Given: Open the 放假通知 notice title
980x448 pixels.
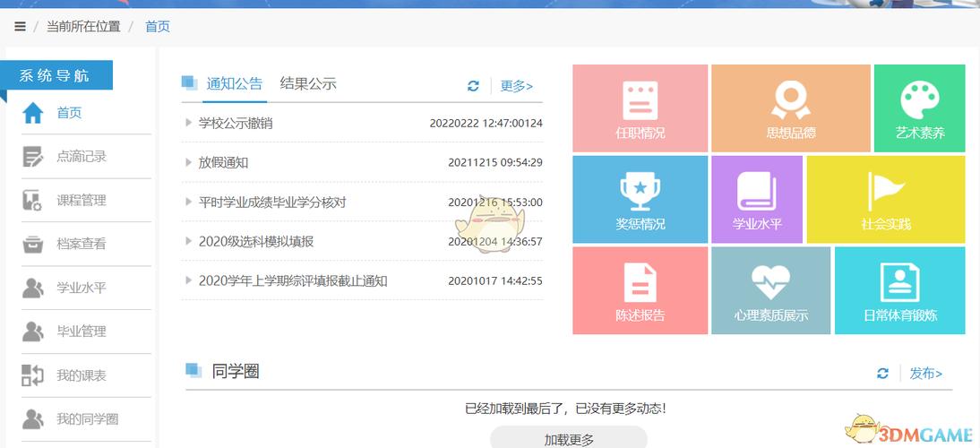Looking at the screenshot, I should 223,163.
